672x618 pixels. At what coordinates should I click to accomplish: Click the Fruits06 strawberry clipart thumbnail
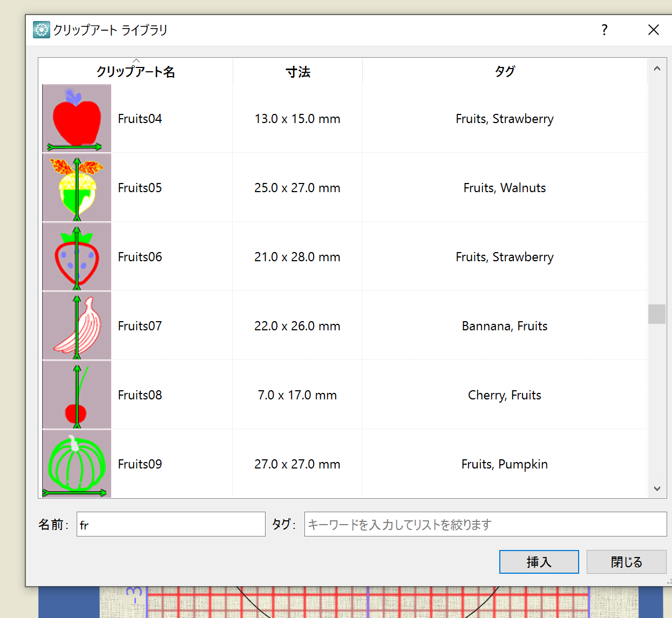tap(77, 256)
